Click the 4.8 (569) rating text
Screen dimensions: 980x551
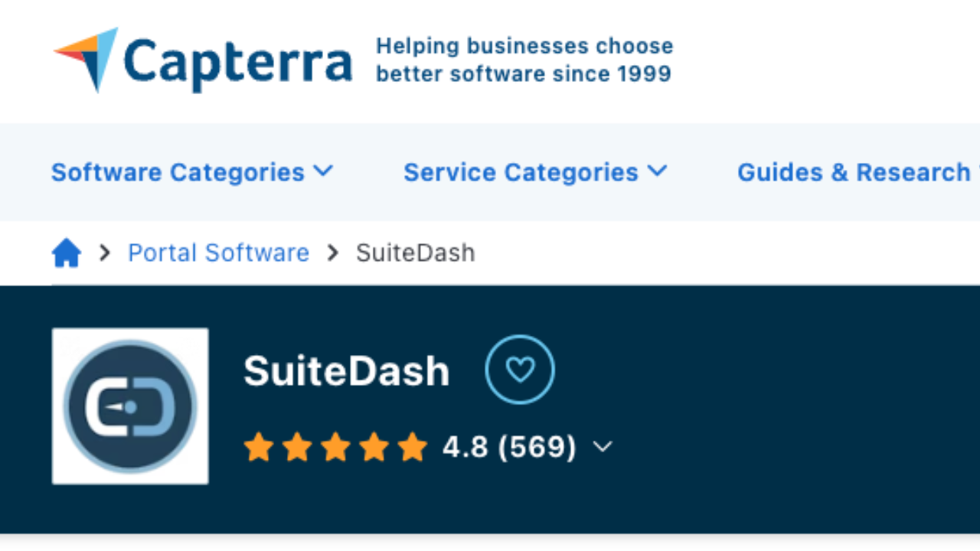pyautogui.click(x=509, y=446)
